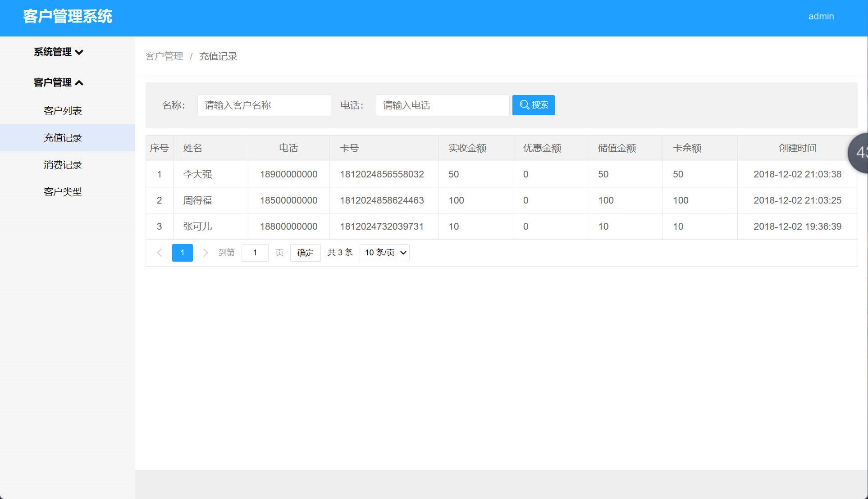Open the 10 条/页 dropdown arrow
868x499 pixels.
(x=403, y=253)
